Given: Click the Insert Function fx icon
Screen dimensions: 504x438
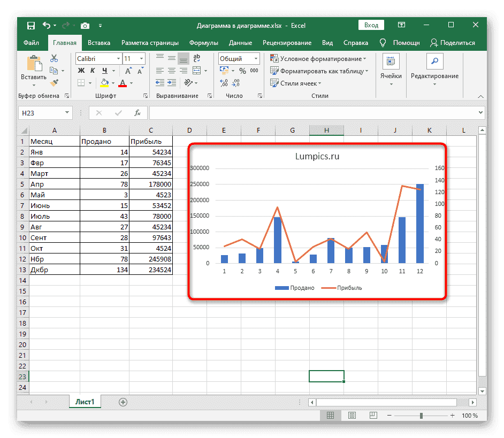Looking at the screenshot, I should 138,113.
